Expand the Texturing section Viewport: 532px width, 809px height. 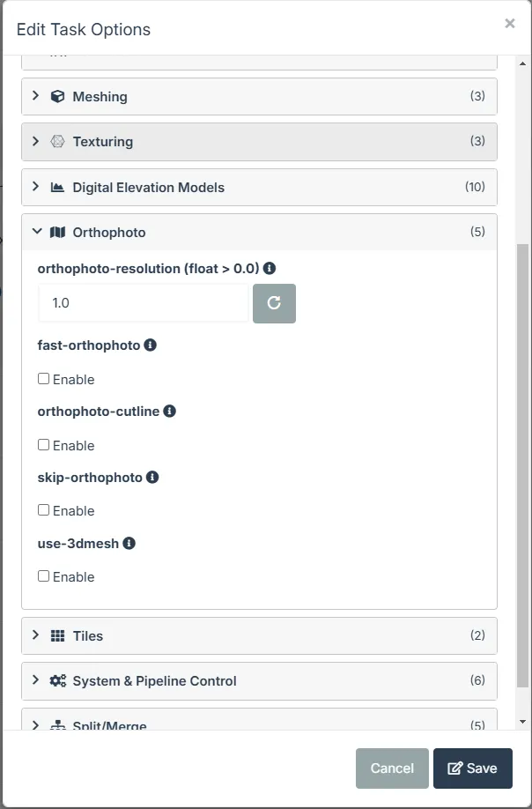click(x=259, y=141)
